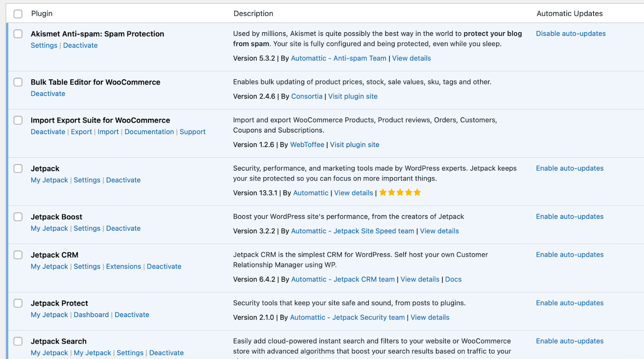Open Automattic - Anti-spam Team author link
This screenshot has height=359, width=644.
coord(339,58)
